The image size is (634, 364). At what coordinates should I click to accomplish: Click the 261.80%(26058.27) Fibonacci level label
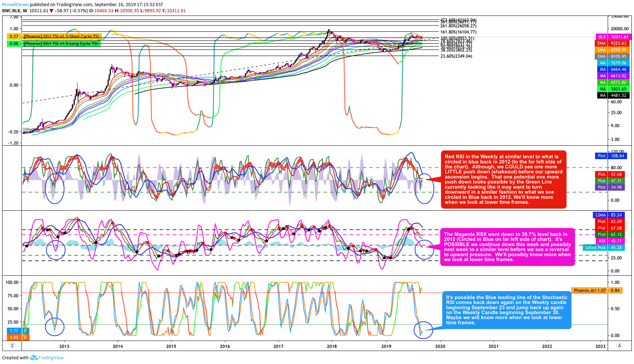click(458, 26)
